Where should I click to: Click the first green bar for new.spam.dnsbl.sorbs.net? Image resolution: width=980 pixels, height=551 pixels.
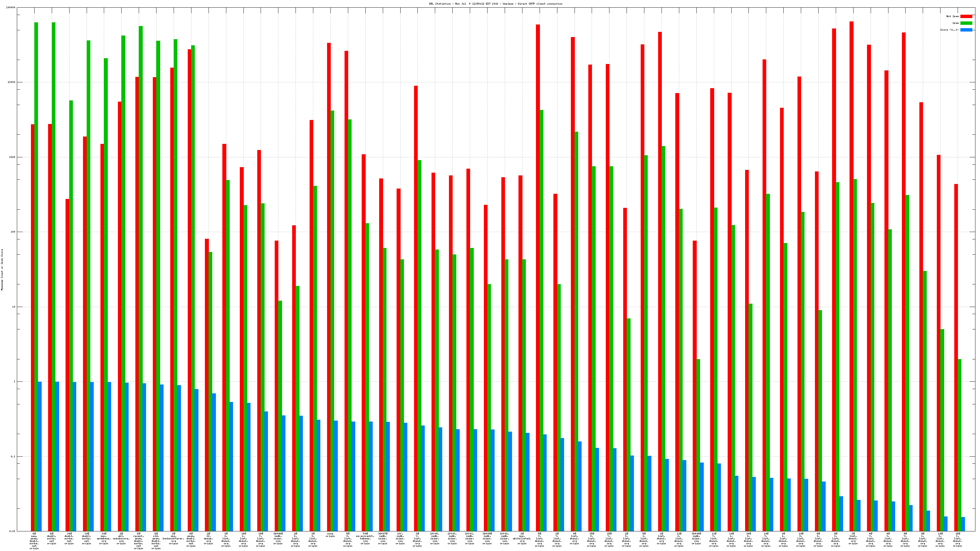click(36, 266)
